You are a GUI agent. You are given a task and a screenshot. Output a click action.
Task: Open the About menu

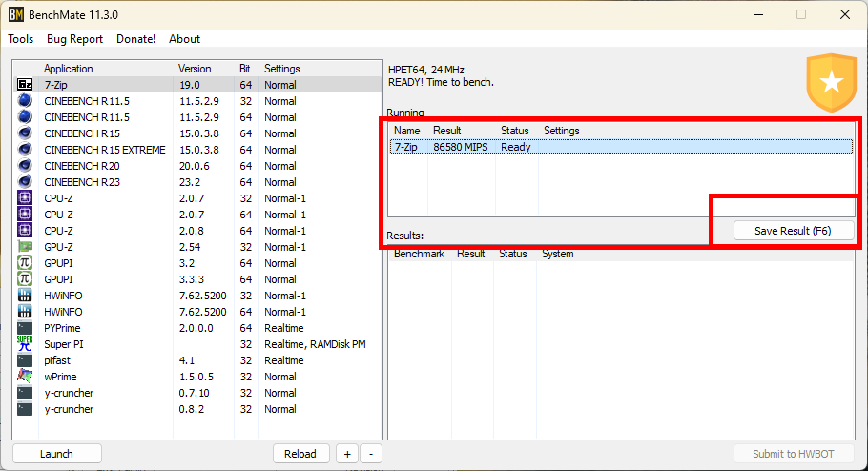tap(184, 39)
